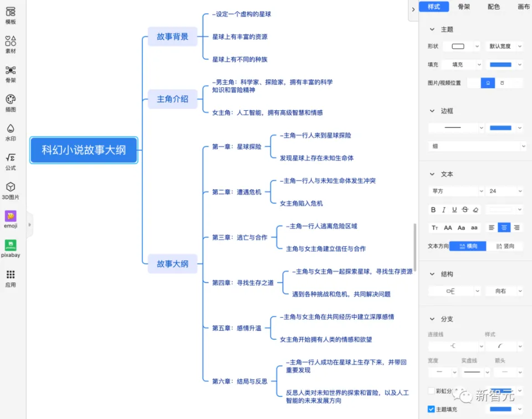Open the font size 24 dropdown
The image size is (532, 419).
[x=504, y=191]
